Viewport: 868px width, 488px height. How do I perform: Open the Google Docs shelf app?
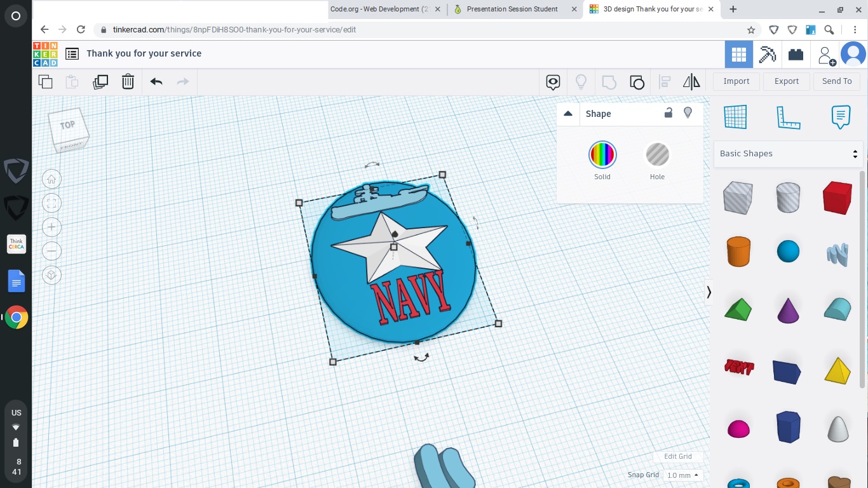[x=17, y=281]
